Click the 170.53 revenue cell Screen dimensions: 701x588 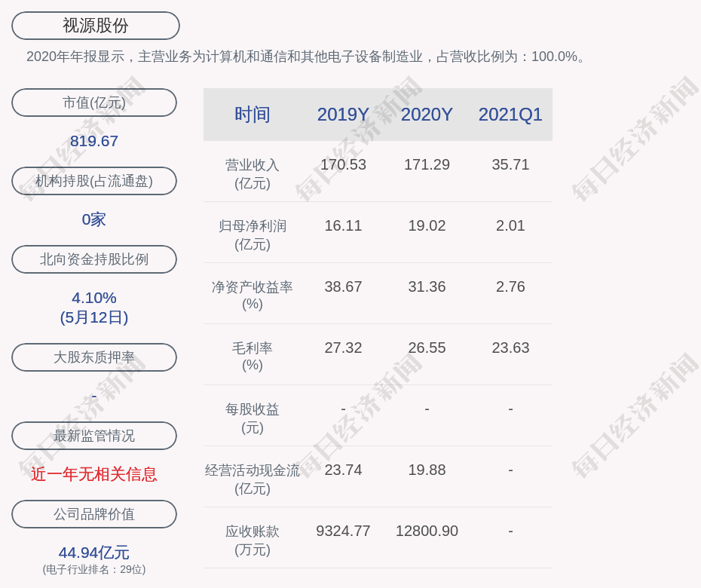tap(343, 164)
